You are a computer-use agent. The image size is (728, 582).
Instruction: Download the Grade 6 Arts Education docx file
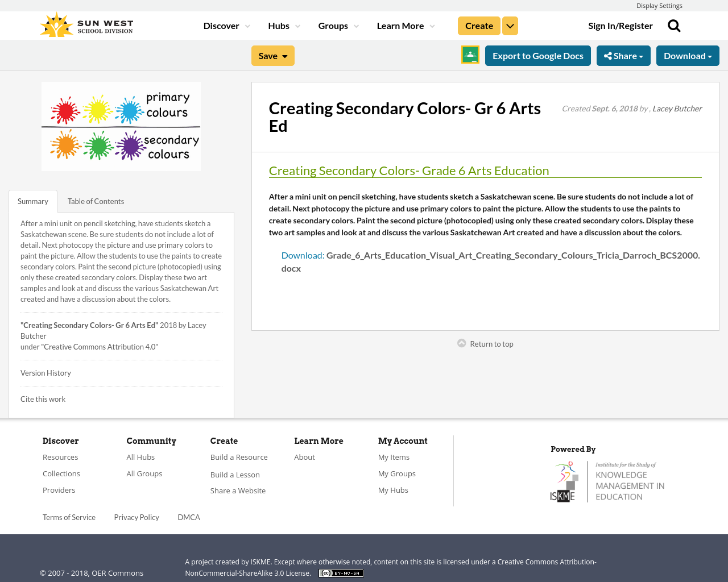point(302,254)
